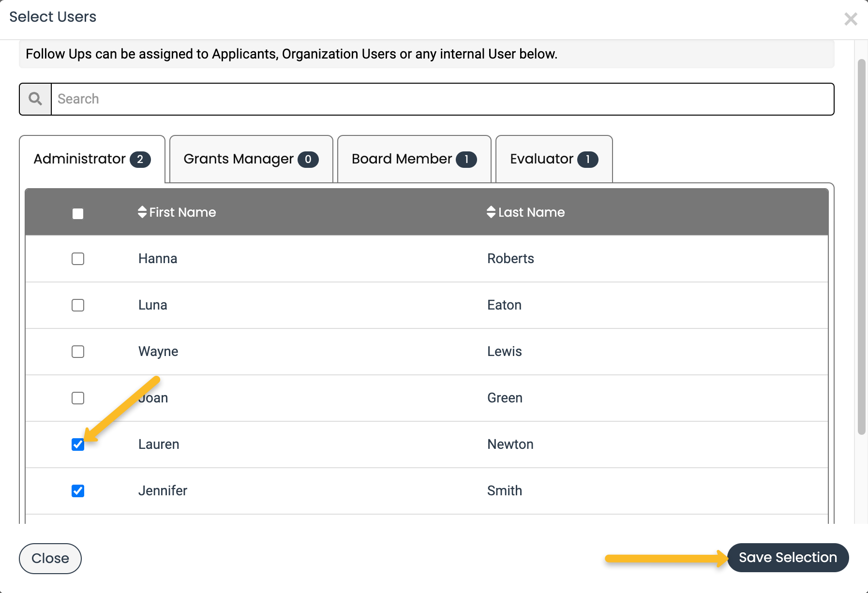Click the last name Newton

510,445
